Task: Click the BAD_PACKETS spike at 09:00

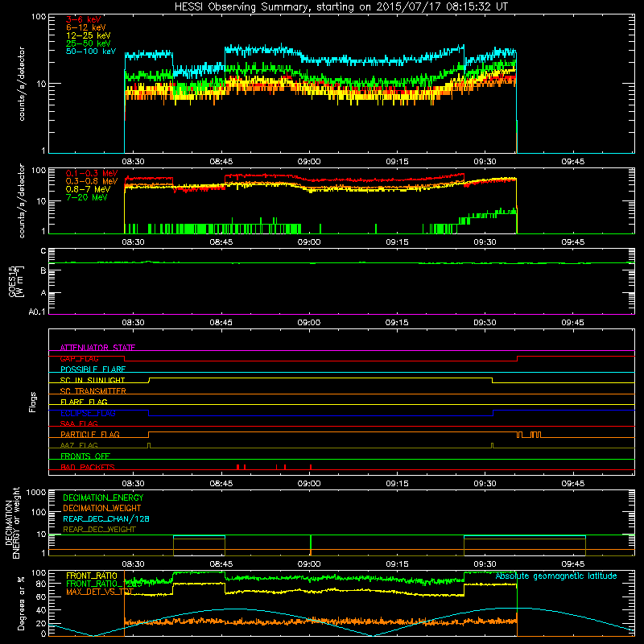Action: tap(311, 467)
